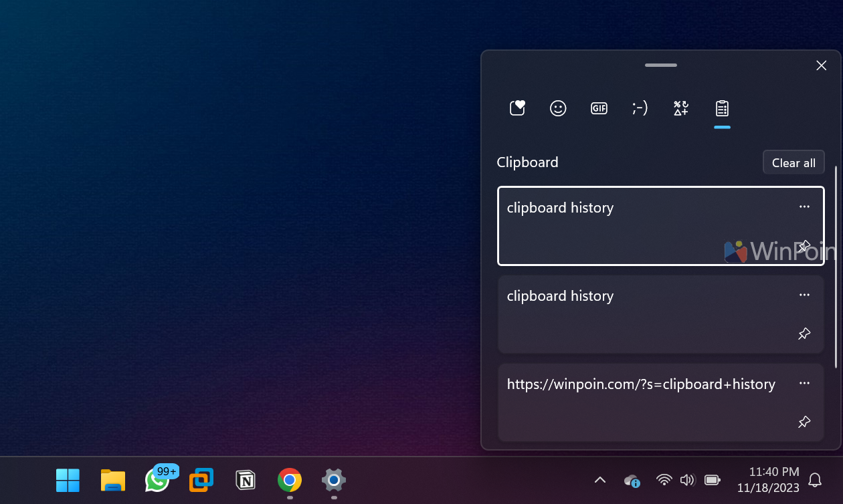Open more options for first clipboard item
This screenshot has height=504, width=843.
click(x=804, y=207)
